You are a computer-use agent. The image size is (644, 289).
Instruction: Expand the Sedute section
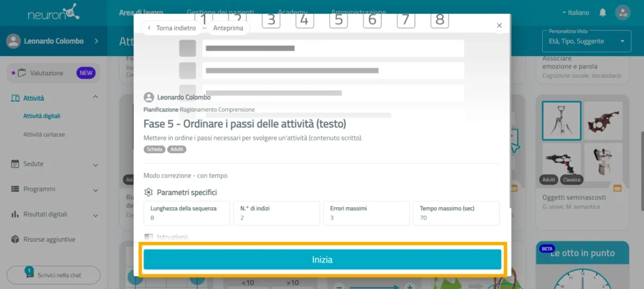(x=96, y=165)
